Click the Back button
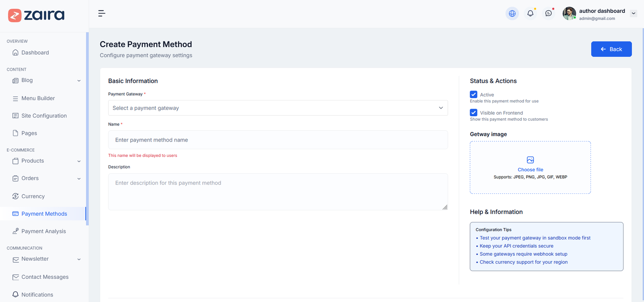Screen dimensions: 644x302 (611, 49)
